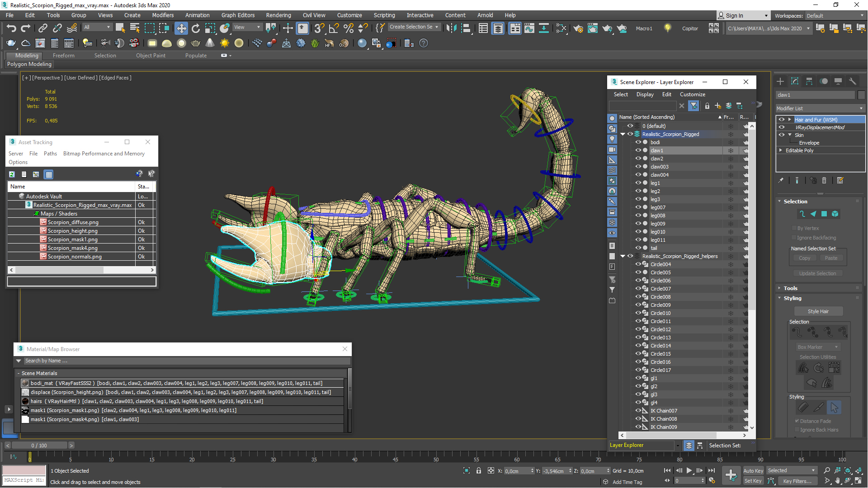The image size is (868, 488).
Task: Click the Search by Name field
Action: (187, 361)
